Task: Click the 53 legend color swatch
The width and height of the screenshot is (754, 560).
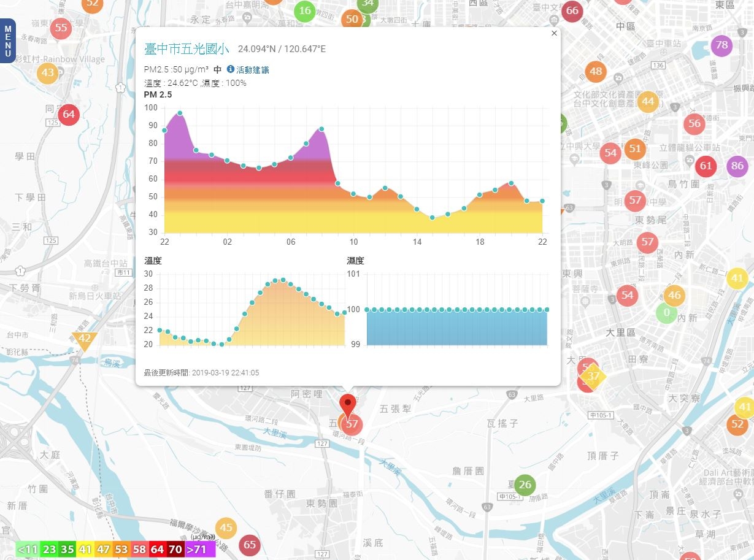Action: click(x=121, y=550)
